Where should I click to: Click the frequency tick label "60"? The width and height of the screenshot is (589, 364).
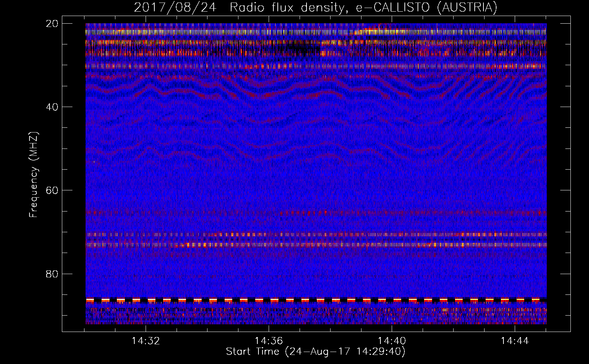pyautogui.click(x=52, y=190)
